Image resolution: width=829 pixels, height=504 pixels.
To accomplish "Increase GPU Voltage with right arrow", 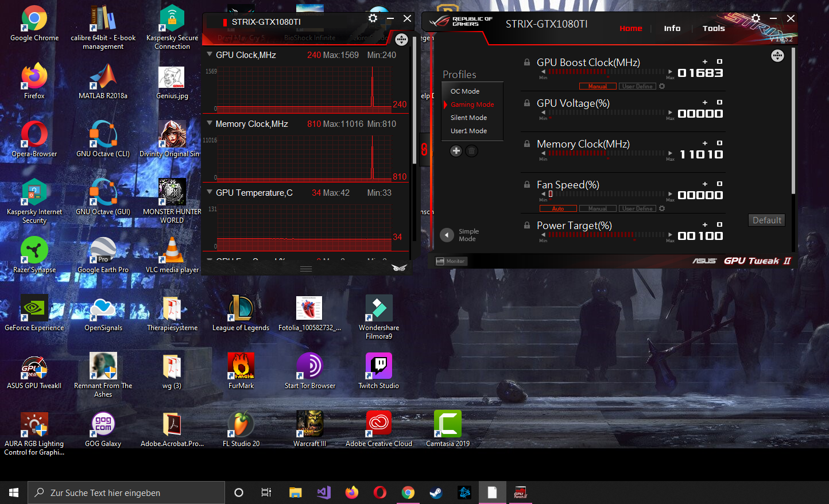I will coord(670,113).
